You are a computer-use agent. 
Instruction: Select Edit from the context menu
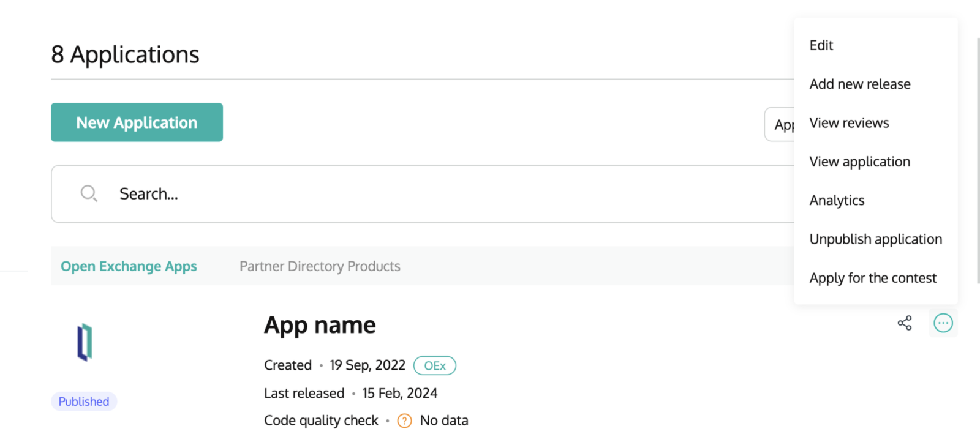[821, 45]
